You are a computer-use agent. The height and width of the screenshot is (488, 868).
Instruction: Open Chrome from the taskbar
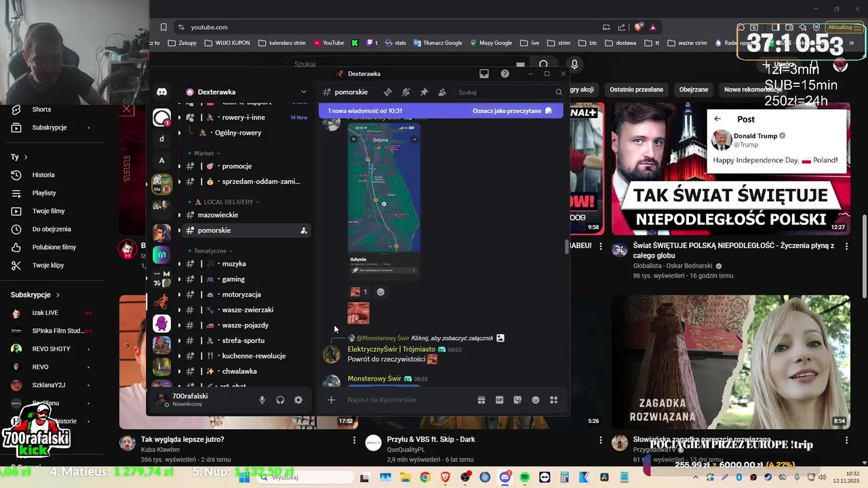(425, 478)
